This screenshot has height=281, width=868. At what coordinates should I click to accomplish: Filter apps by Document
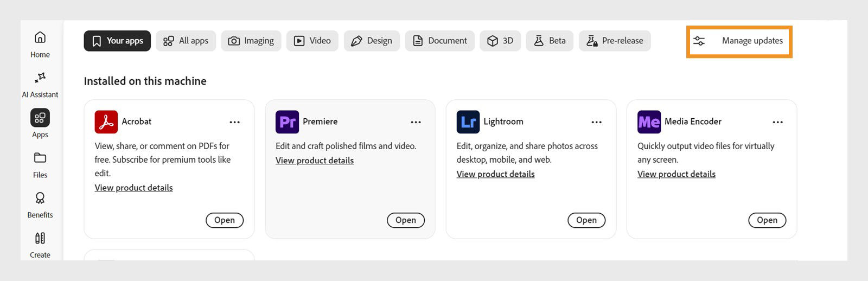click(439, 41)
